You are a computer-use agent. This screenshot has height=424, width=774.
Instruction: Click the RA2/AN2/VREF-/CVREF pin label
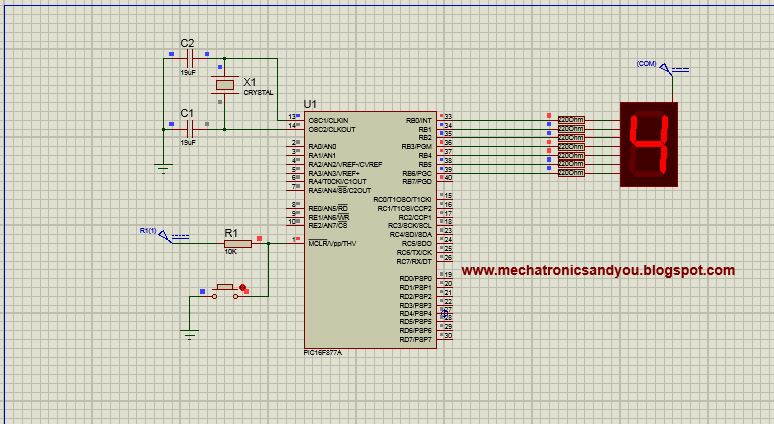coord(346,164)
